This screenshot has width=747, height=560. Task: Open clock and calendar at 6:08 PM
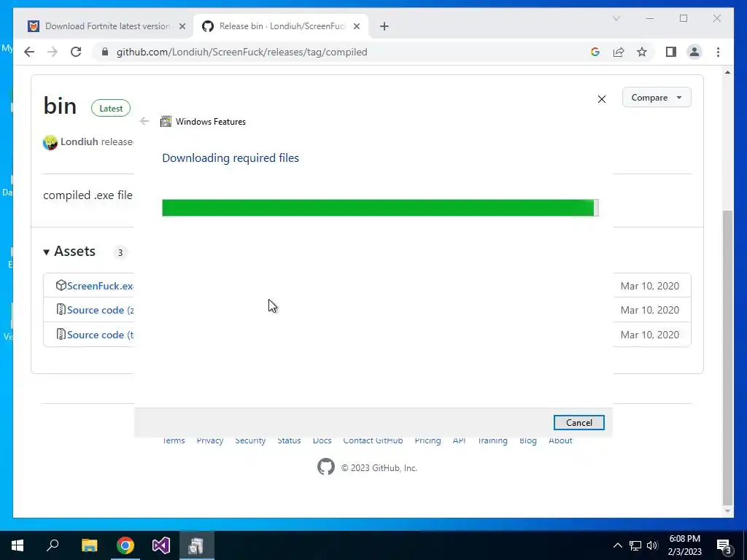coord(684,545)
